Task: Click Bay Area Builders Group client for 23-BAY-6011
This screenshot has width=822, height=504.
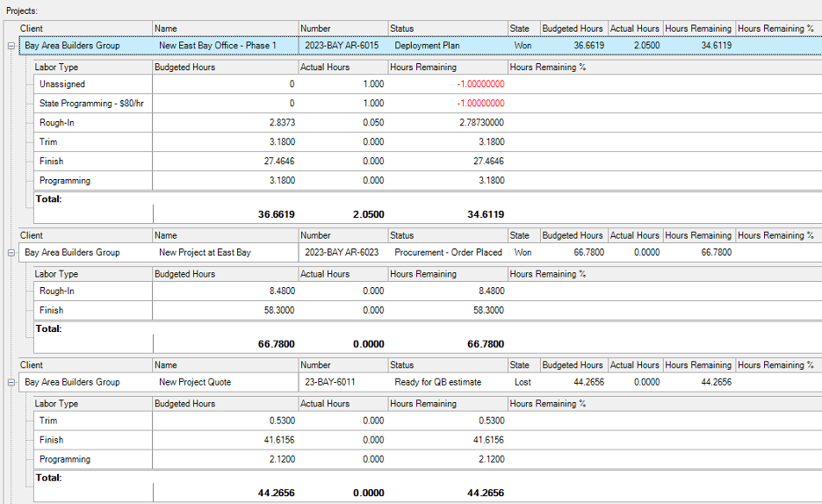Action: [x=72, y=382]
